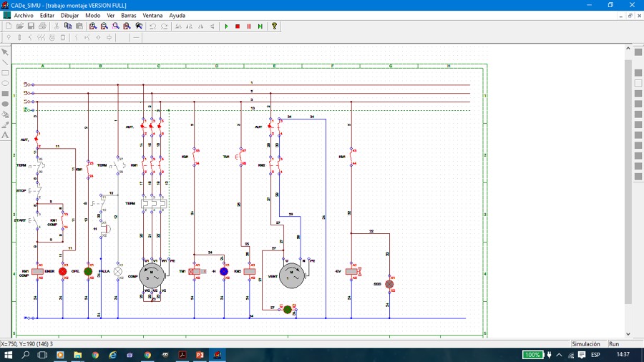Image resolution: width=644 pixels, height=362 pixels.
Task: Click the VENT motor symbol in the diagram
Action: click(x=292, y=275)
